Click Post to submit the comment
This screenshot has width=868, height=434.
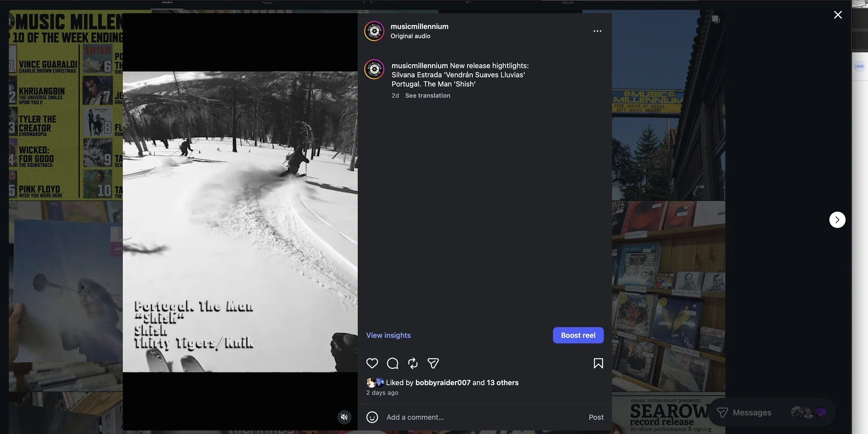click(596, 417)
